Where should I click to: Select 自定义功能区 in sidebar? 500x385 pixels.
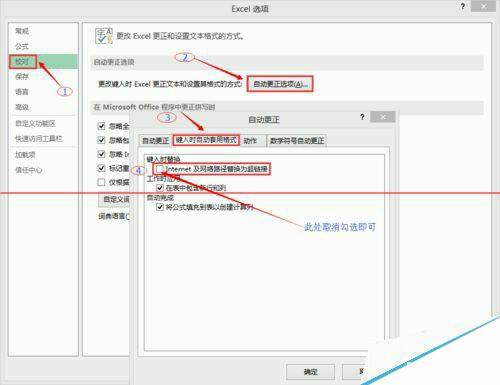point(35,124)
